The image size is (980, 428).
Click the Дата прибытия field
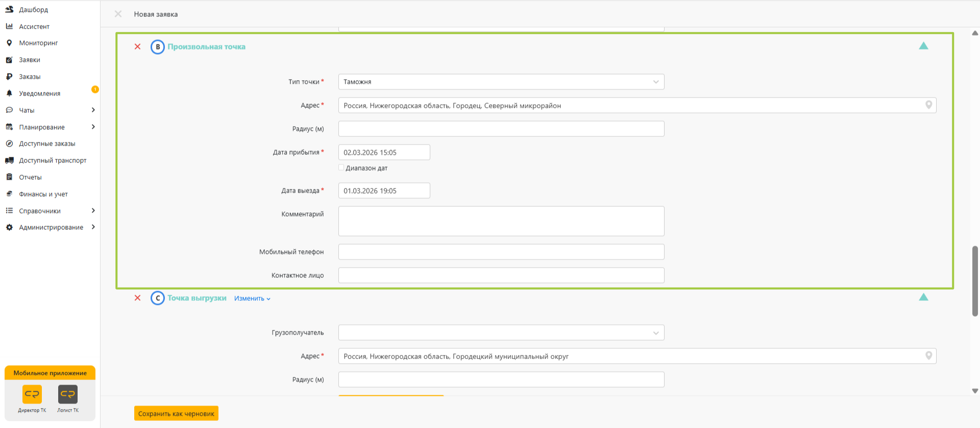click(384, 152)
